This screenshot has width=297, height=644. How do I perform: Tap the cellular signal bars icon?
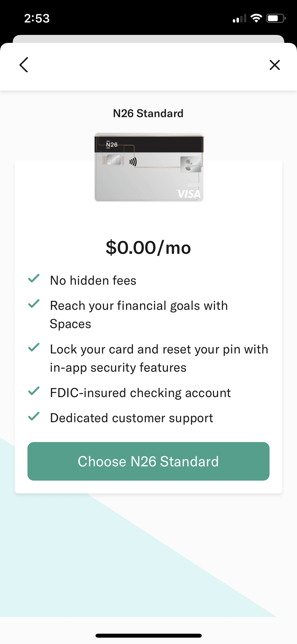[239, 19]
